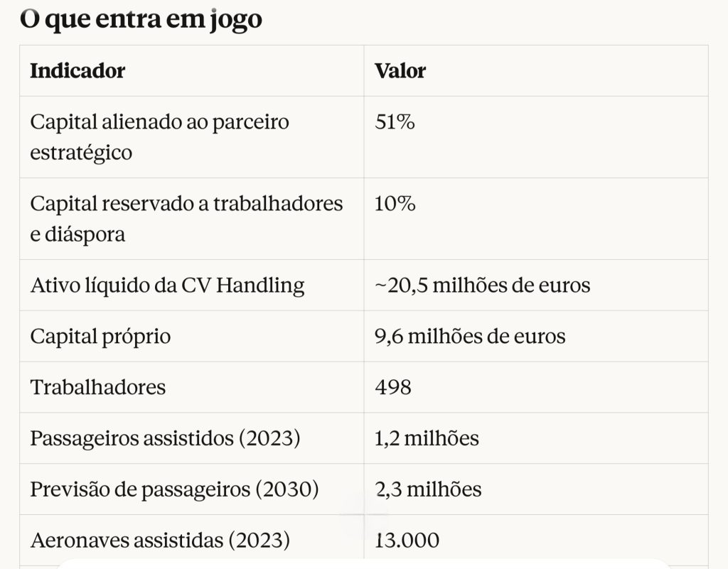Click 'Passageiros assistidos (2023)' label
Viewport: 728px width, 569px height.
pos(165,438)
